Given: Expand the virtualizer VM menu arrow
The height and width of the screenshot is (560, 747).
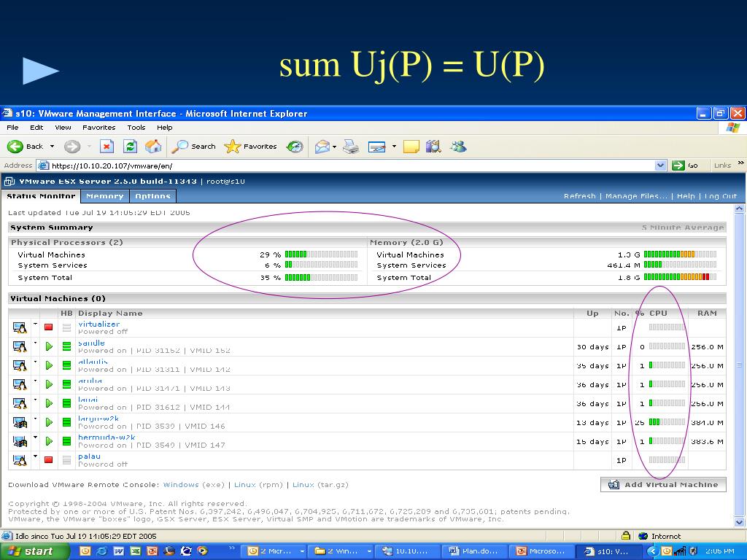Looking at the screenshot, I should click(35, 324).
